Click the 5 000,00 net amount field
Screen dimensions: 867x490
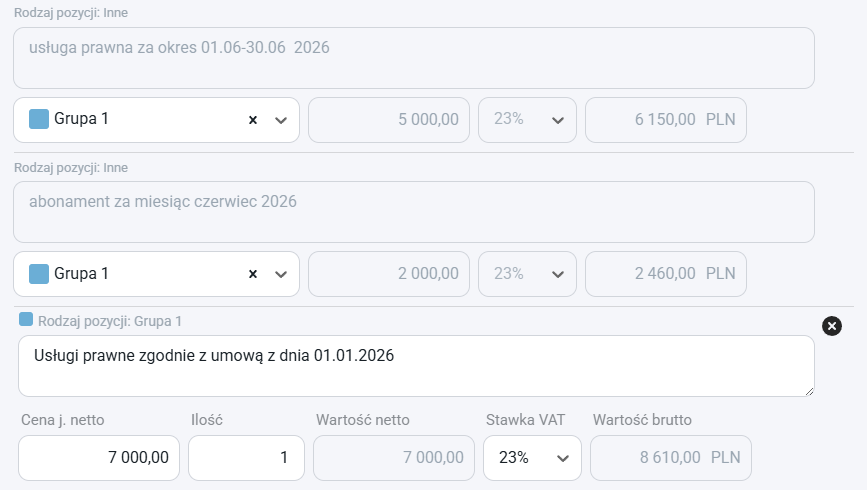click(x=389, y=120)
